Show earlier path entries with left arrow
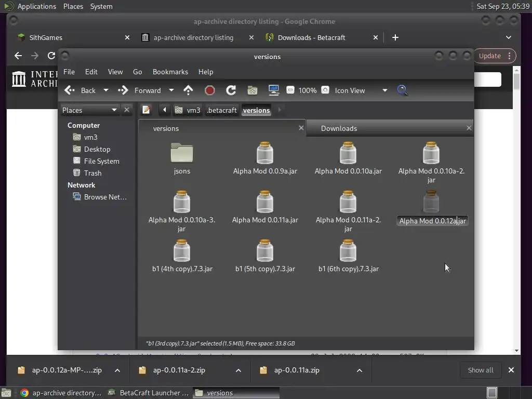The width and height of the screenshot is (532, 399). pos(165,110)
